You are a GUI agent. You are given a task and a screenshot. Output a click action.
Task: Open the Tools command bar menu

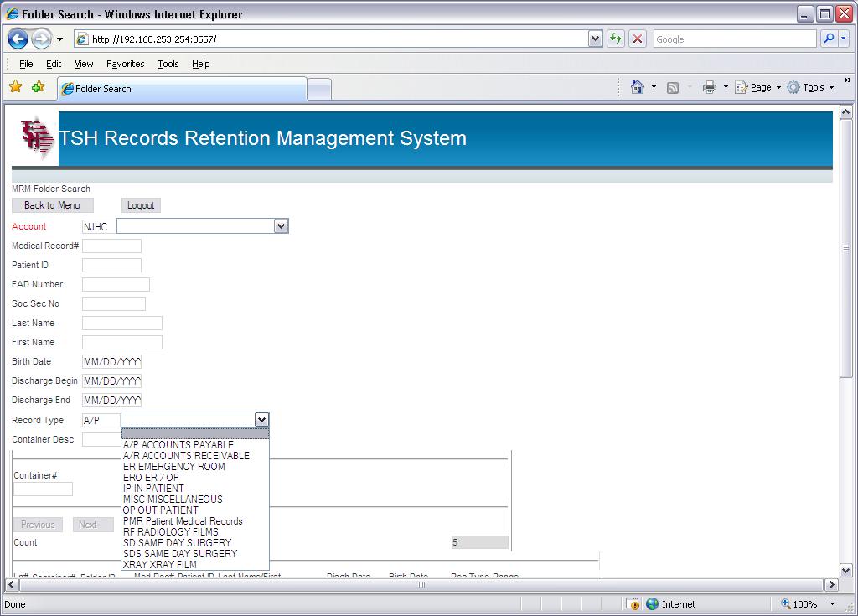(x=810, y=87)
